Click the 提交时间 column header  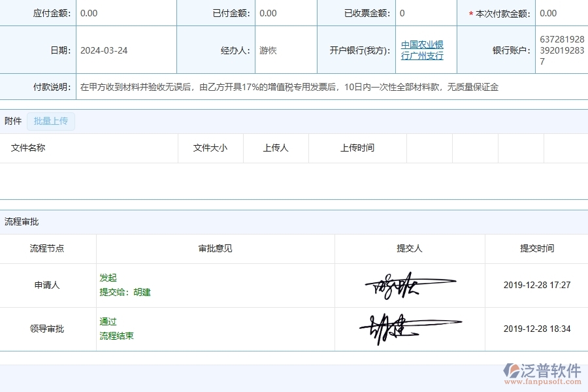pos(536,249)
